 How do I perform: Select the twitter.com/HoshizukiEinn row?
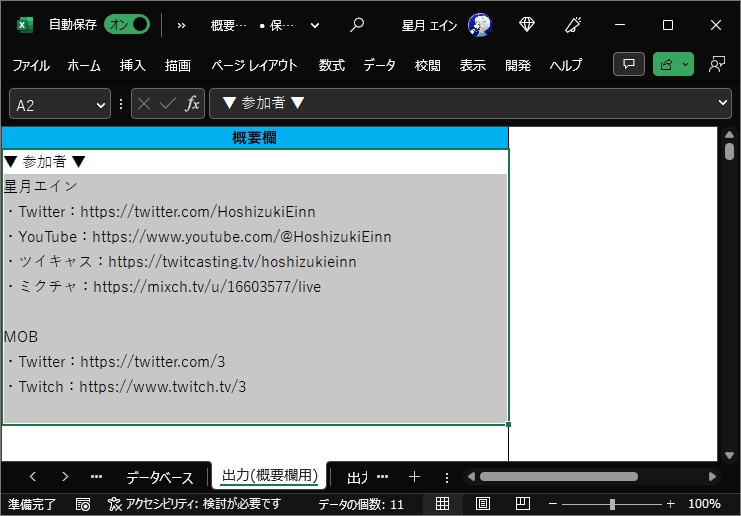255,211
